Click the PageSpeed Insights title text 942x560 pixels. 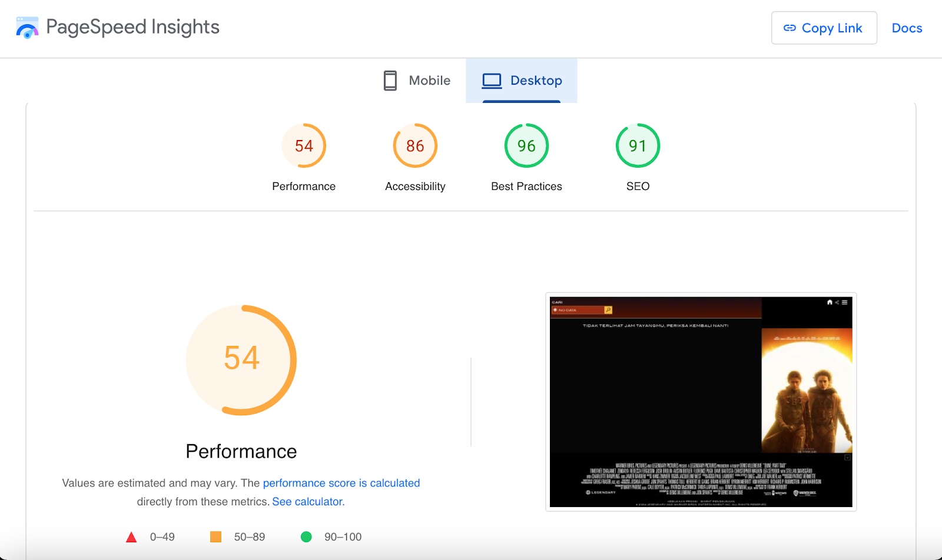(x=132, y=27)
